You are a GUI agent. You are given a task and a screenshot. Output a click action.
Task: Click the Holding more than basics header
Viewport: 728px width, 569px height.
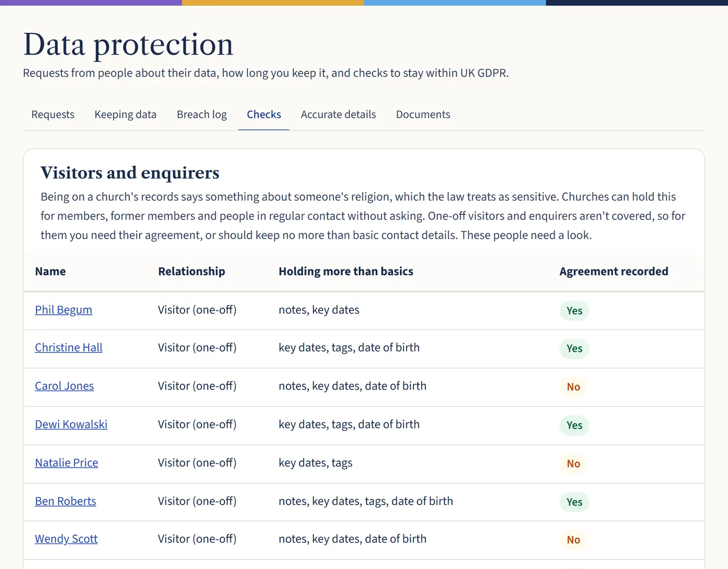point(346,271)
